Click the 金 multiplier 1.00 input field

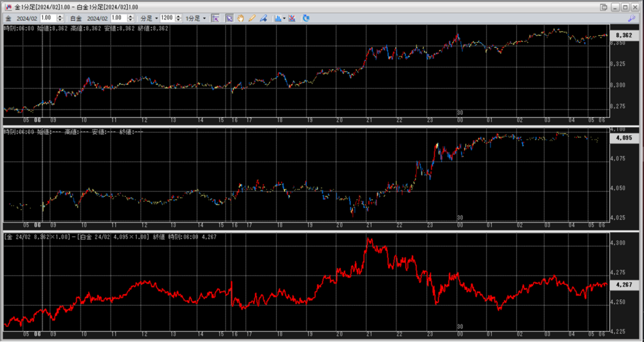pyautogui.click(x=48, y=18)
